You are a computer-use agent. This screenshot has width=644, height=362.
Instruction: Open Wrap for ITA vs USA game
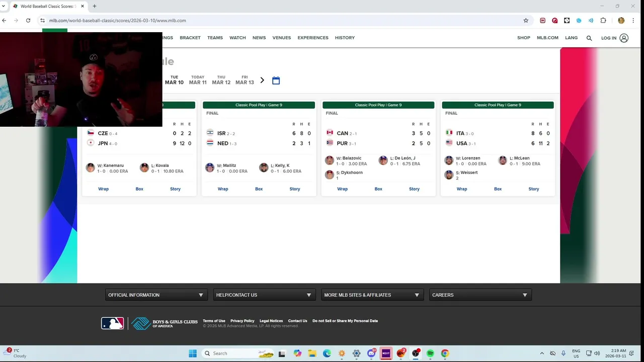coord(462,189)
